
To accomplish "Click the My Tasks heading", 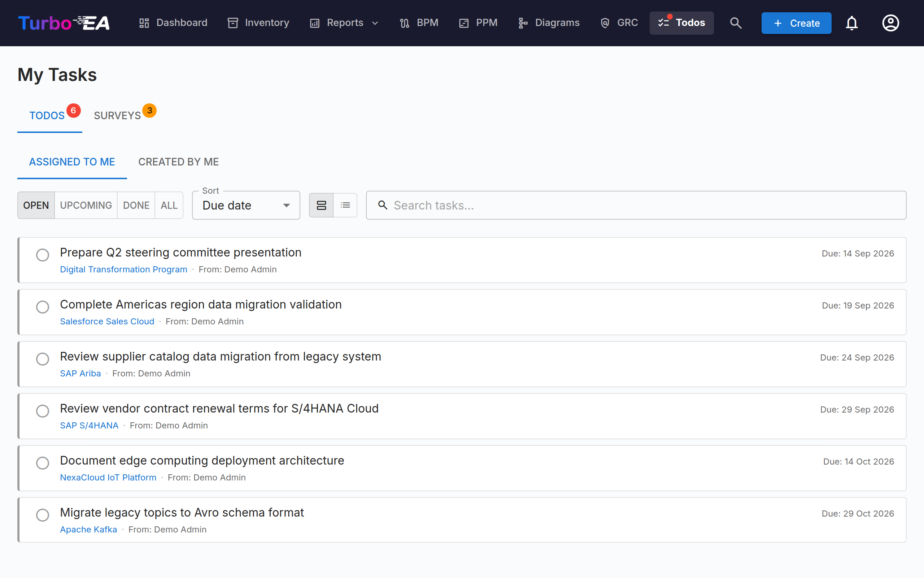I will click(x=57, y=74).
